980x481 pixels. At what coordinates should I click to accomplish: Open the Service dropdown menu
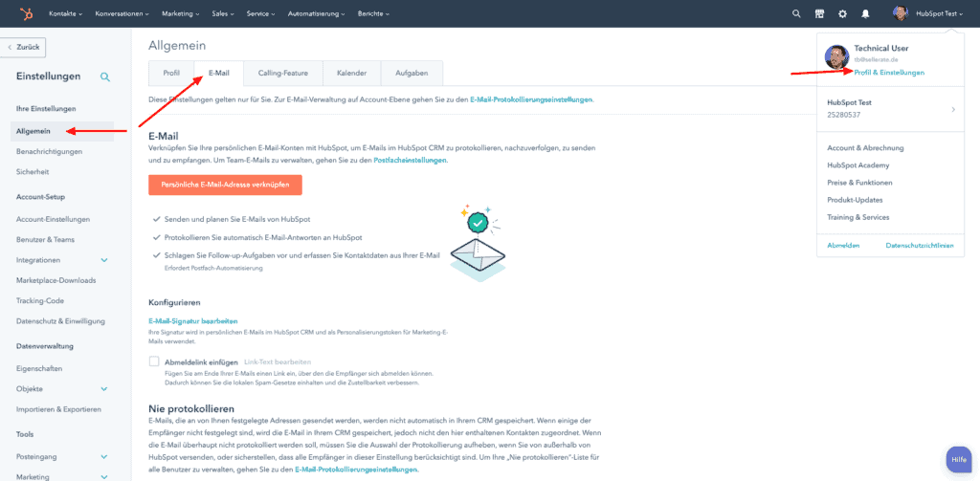coord(261,13)
